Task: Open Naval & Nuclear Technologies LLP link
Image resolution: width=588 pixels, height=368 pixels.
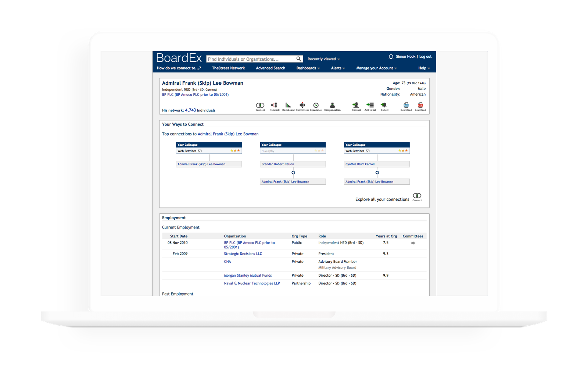Action: pyautogui.click(x=252, y=283)
